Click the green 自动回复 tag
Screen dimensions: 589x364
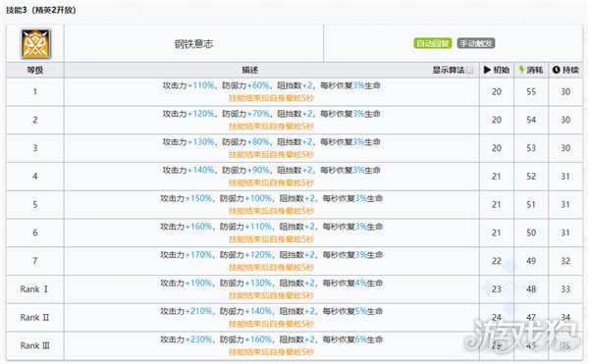click(433, 43)
